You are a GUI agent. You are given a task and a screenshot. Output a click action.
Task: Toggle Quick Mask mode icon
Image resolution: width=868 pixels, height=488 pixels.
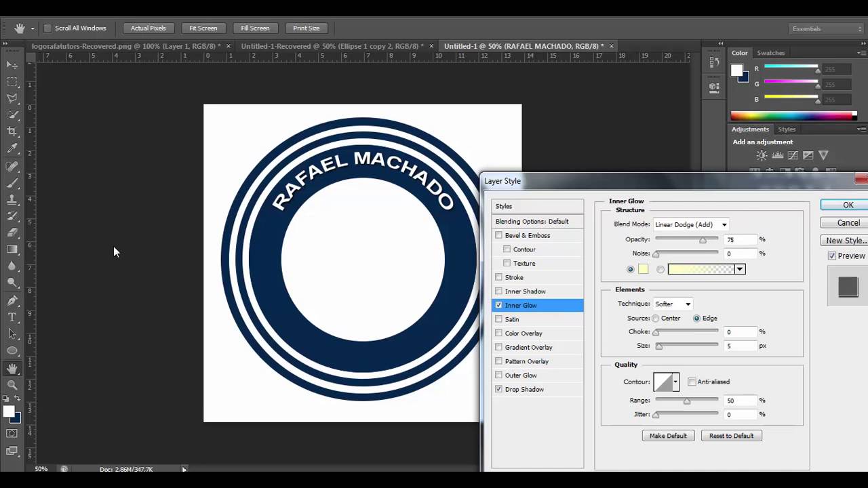tap(12, 433)
